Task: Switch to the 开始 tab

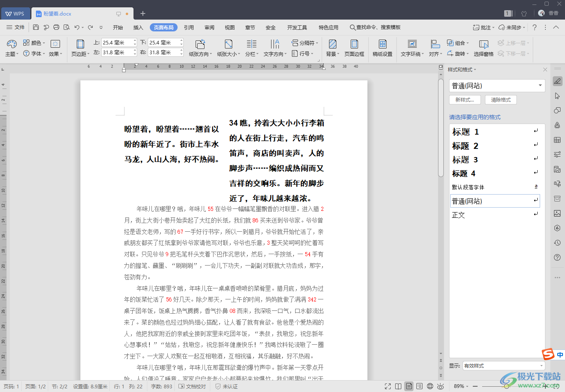Action: pyautogui.click(x=118, y=27)
